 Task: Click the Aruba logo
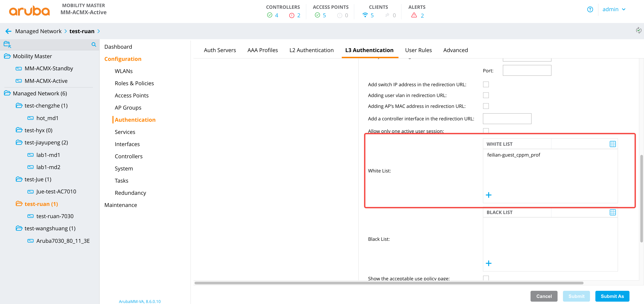point(29,11)
